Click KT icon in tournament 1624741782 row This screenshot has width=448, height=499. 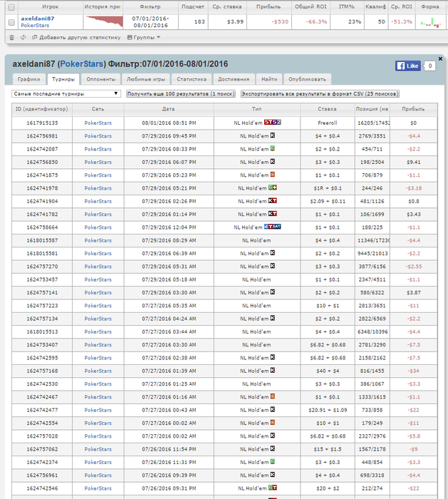tap(273, 214)
